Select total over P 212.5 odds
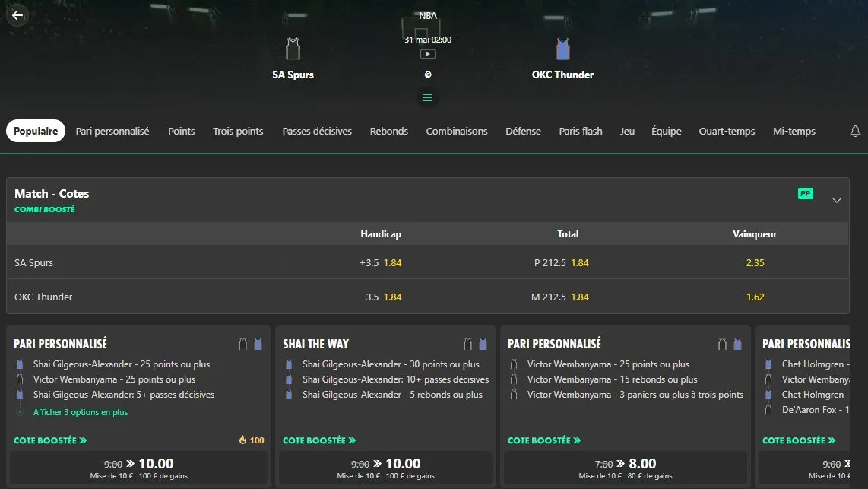Viewport: 868px width, 489px height. click(562, 263)
